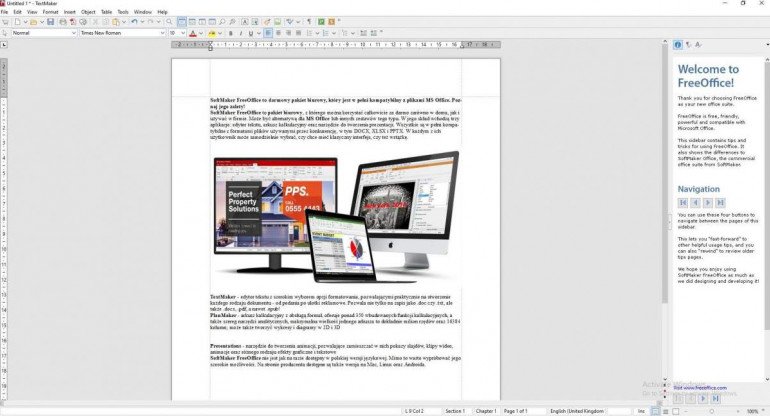This screenshot has height=416, width=770.
Task: Click the yellow highlighter icon
Action: [212, 33]
